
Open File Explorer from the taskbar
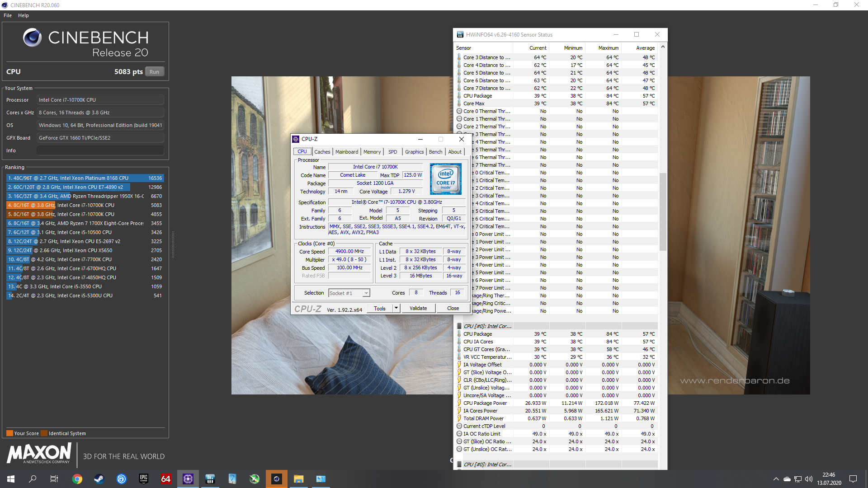(299, 479)
